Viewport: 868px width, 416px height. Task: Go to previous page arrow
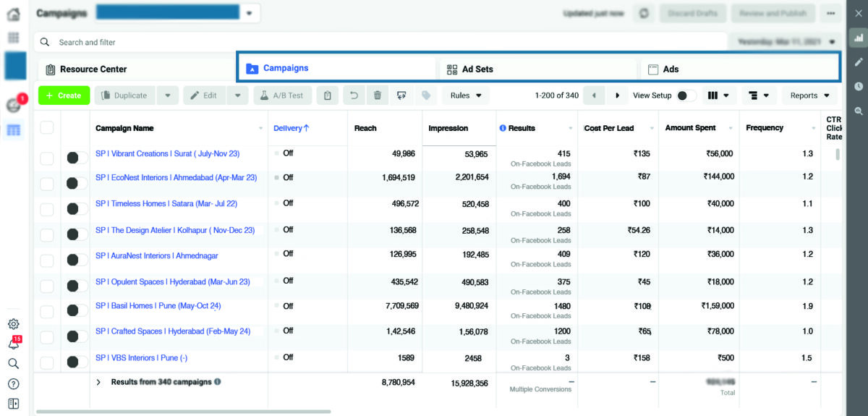coord(594,95)
